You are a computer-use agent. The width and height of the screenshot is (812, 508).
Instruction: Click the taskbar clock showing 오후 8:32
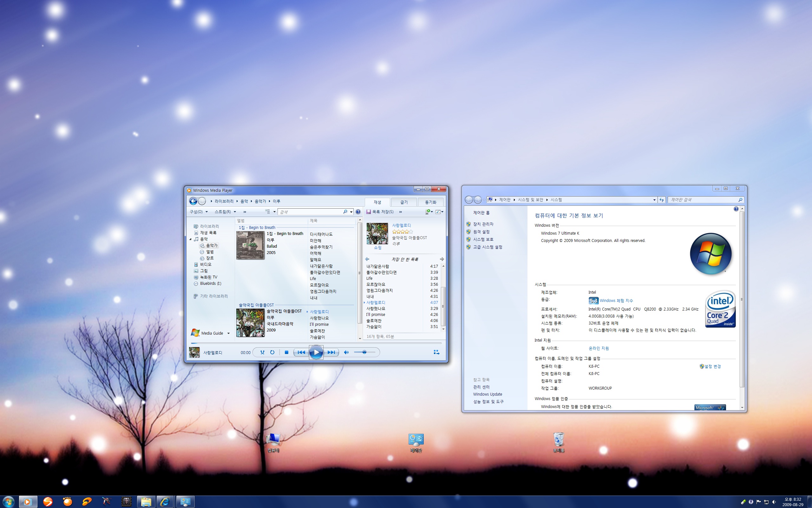pos(793,502)
